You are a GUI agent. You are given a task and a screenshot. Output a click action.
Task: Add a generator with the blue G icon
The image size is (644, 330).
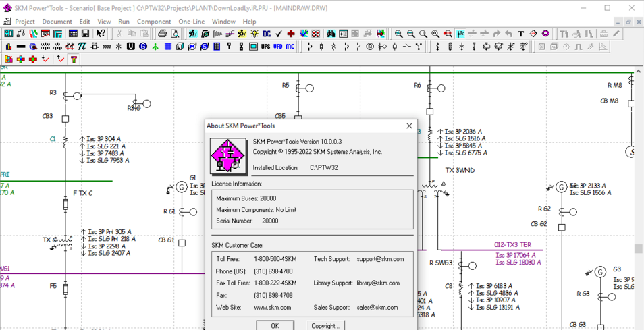point(143,47)
